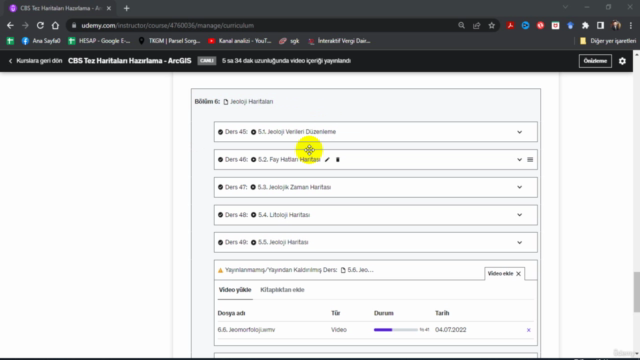Click lecture title 5.4. Litoloji Haritası
The width and height of the screenshot is (640, 360).
pyautogui.click(x=284, y=215)
